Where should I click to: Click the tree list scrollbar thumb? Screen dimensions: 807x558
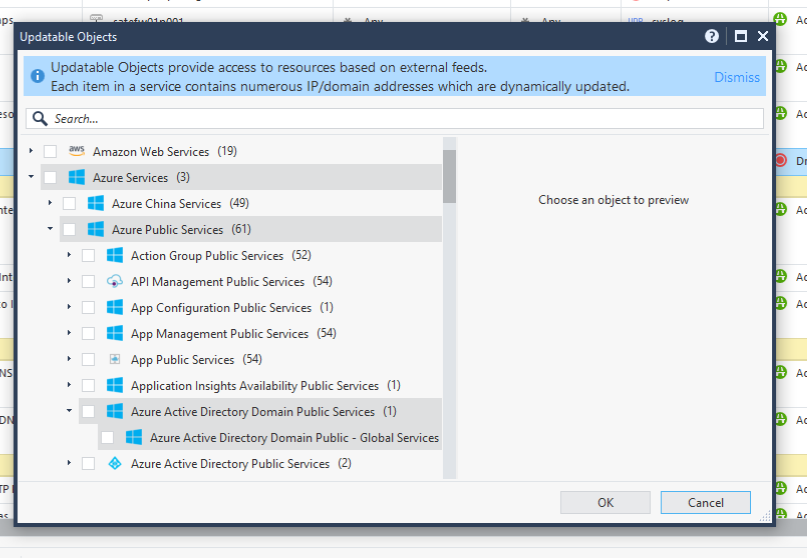(x=449, y=177)
